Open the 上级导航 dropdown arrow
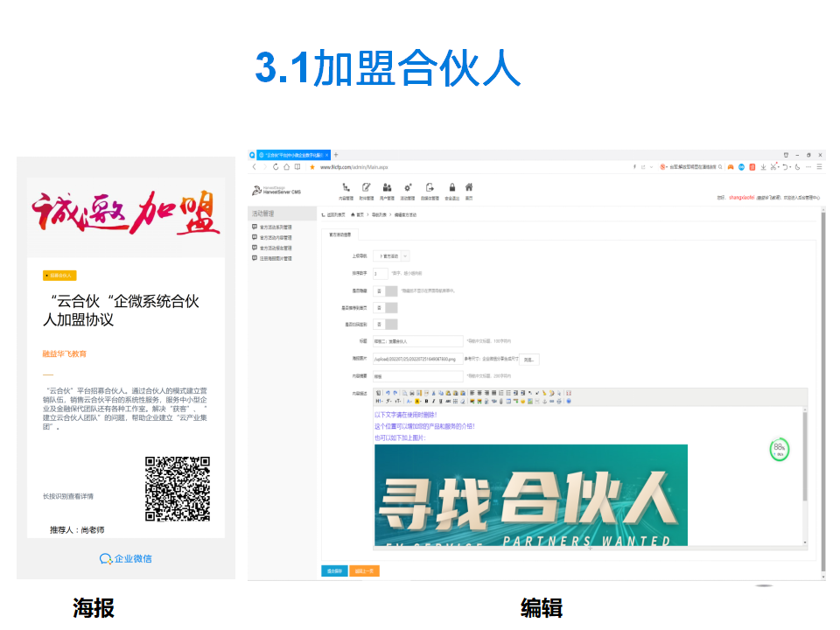Viewport: 840px width, 630px height. [x=405, y=256]
